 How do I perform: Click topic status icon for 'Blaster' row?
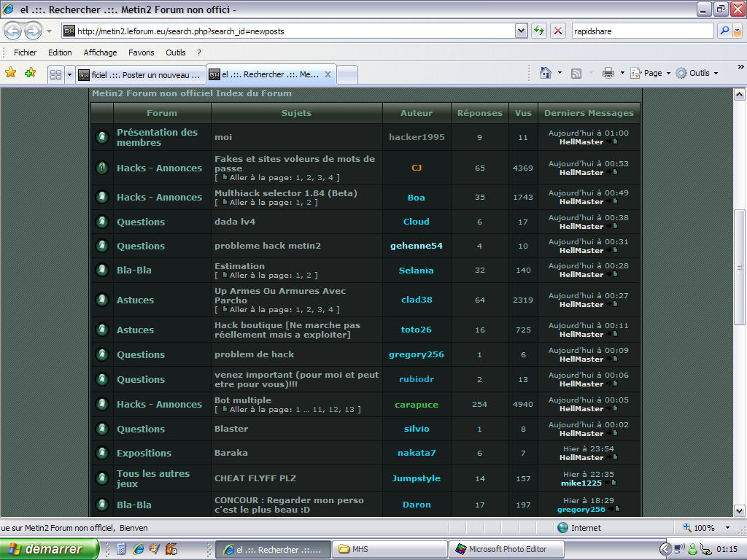point(102,429)
